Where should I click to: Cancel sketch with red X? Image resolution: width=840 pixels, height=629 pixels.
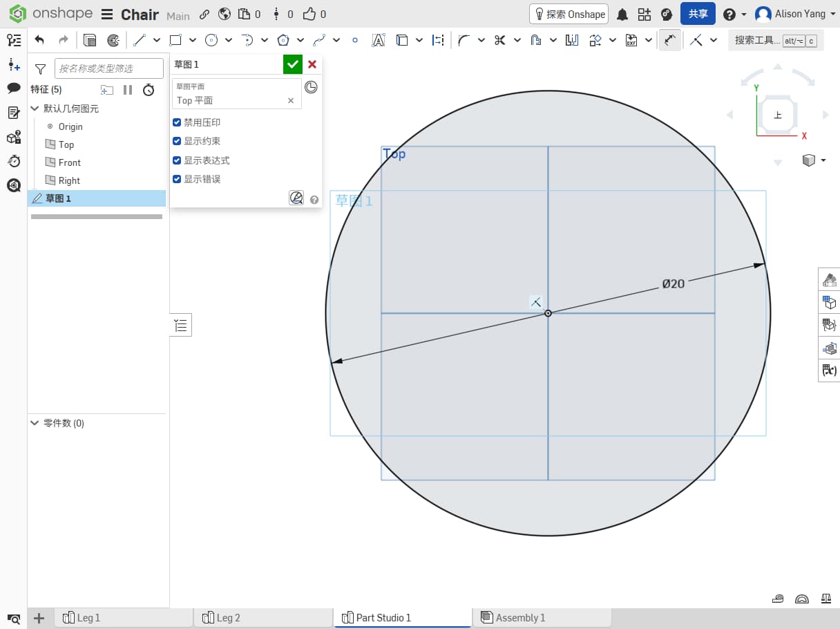coord(312,64)
